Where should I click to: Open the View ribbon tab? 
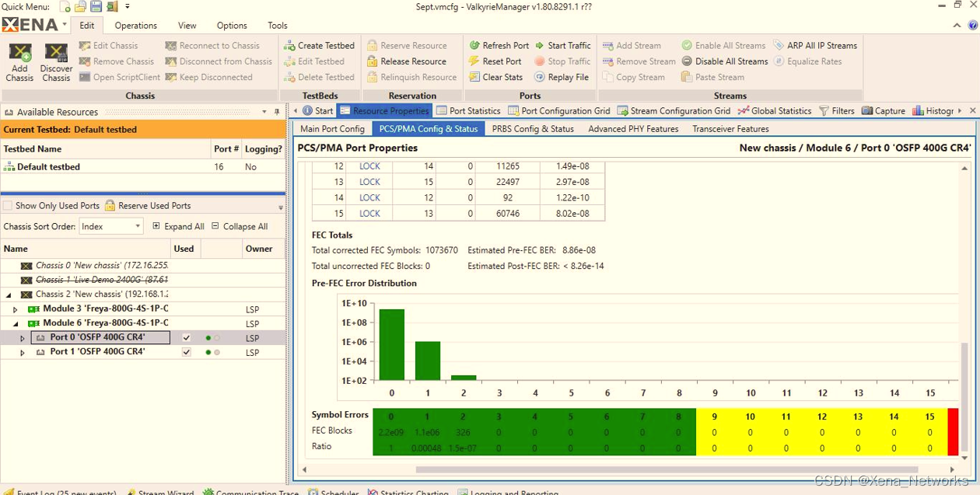pyautogui.click(x=187, y=26)
